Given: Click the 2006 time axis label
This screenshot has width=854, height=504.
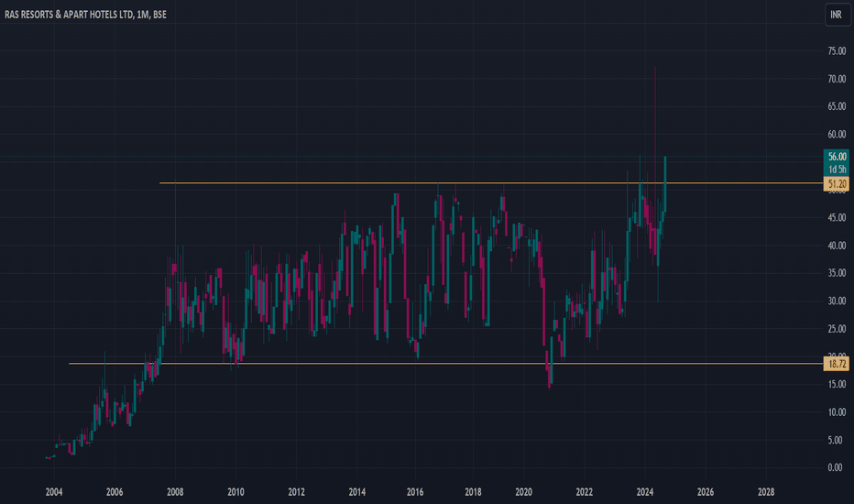Looking at the screenshot, I should pos(115,492).
